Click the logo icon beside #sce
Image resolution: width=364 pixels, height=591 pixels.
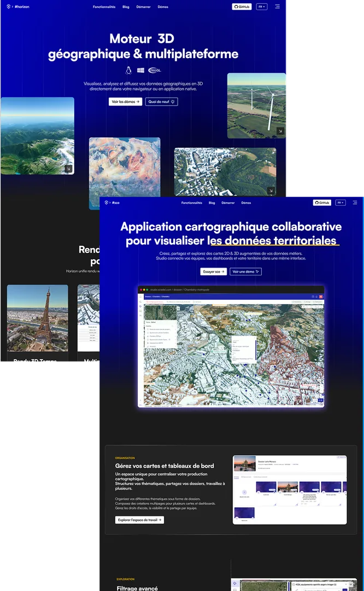coord(106,202)
